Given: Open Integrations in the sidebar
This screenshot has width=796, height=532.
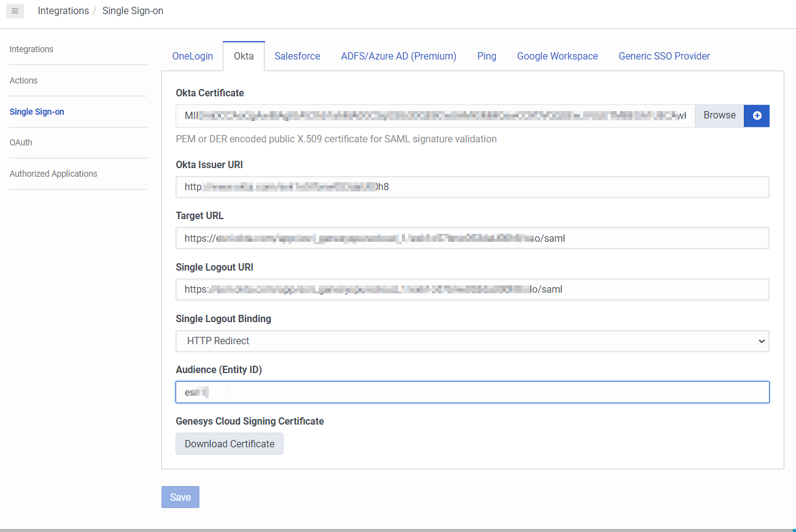Looking at the screenshot, I should (x=31, y=49).
